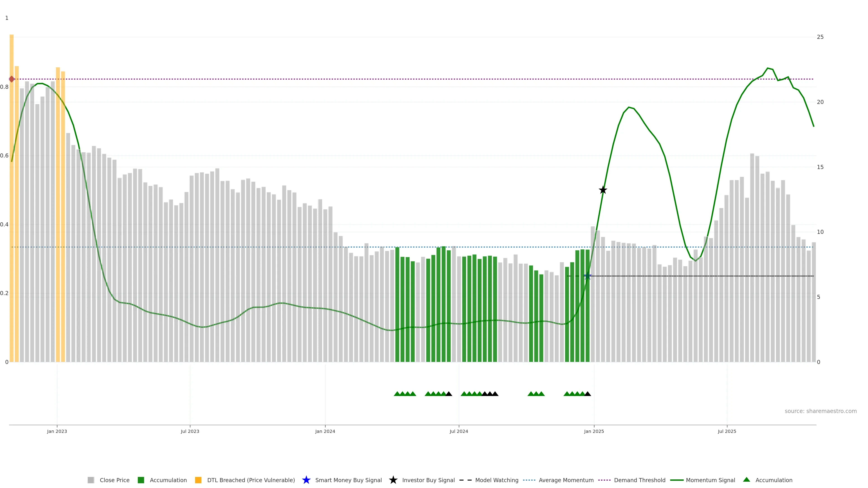Click the blue star marker near Jan 2025
The width and height of the screenshot is (868, 488).
587,276
